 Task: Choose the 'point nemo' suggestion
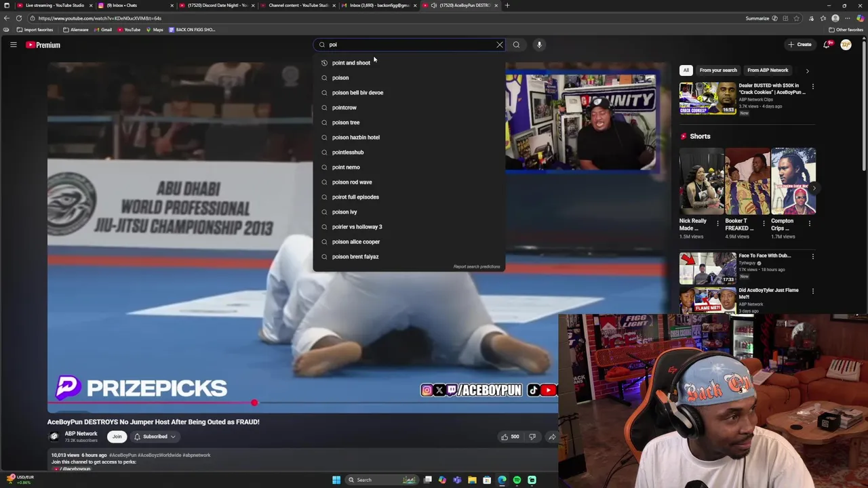[x=409, y=167]
